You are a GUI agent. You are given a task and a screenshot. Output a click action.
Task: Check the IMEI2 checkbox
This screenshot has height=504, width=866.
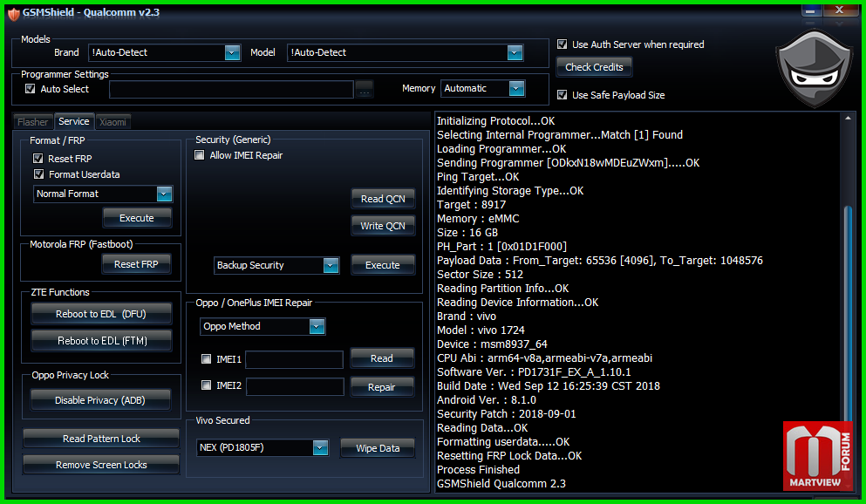pyautogui.click(x=206, y=385)
